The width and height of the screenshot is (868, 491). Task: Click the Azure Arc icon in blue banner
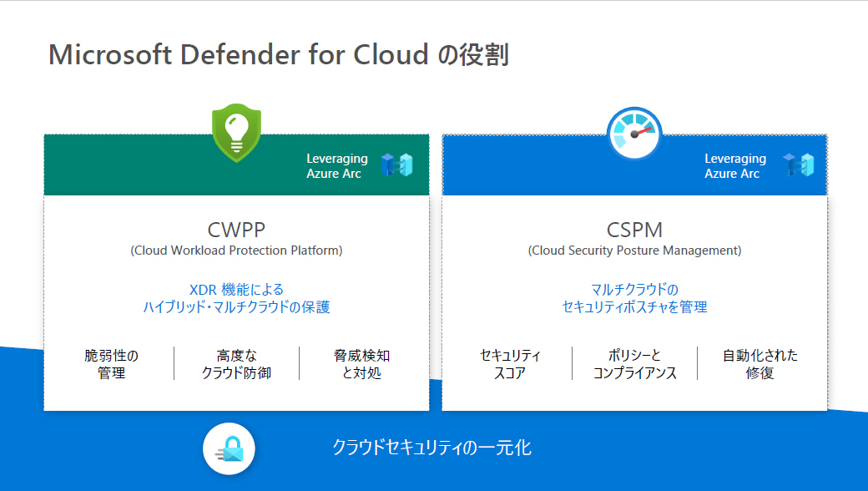coord(798,165)
